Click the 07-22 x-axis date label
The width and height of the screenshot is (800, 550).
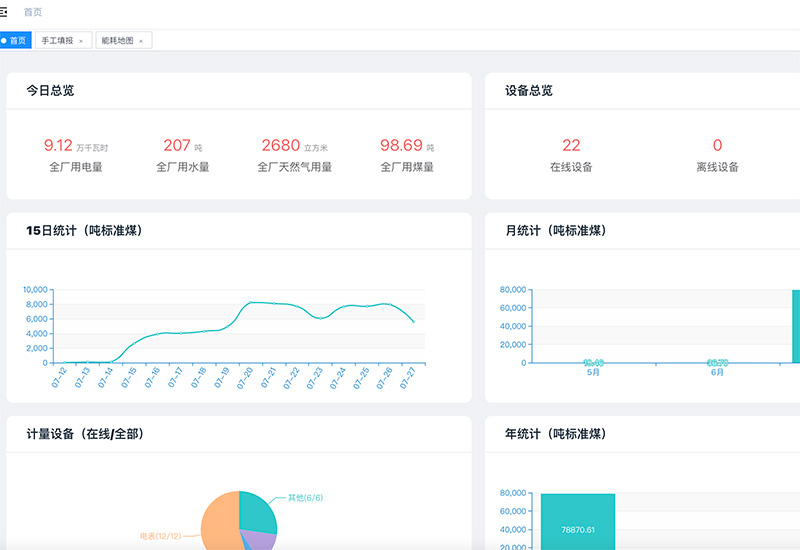coord(291,378)
